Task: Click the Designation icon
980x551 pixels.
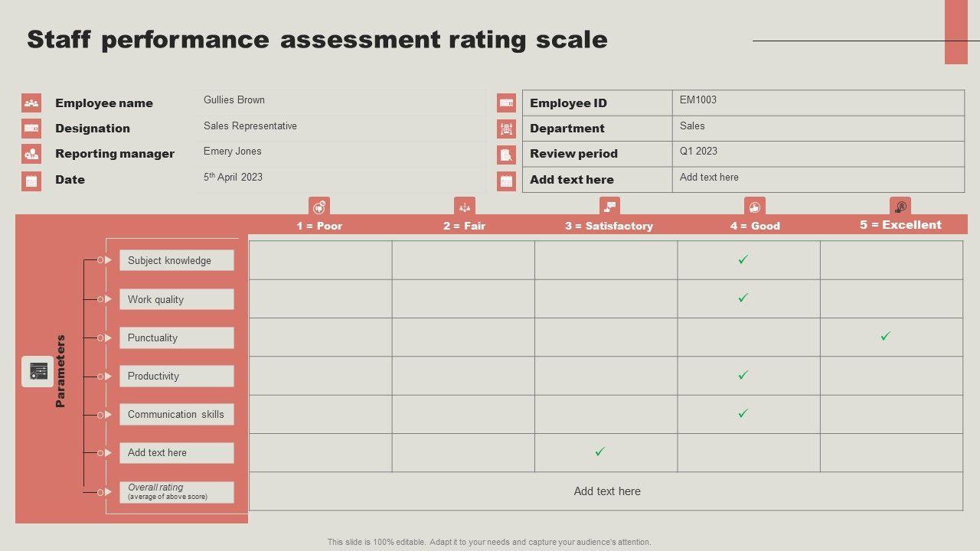Action: 31,129
